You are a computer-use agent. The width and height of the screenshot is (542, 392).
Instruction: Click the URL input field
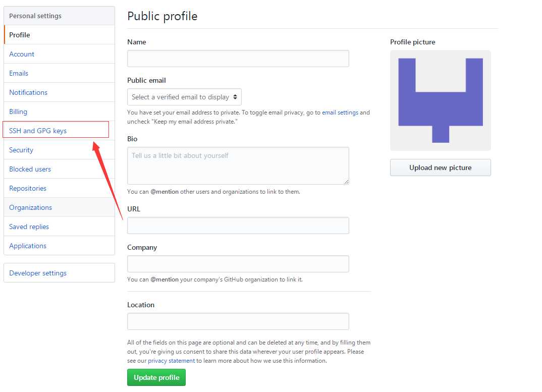pos(238,226)
